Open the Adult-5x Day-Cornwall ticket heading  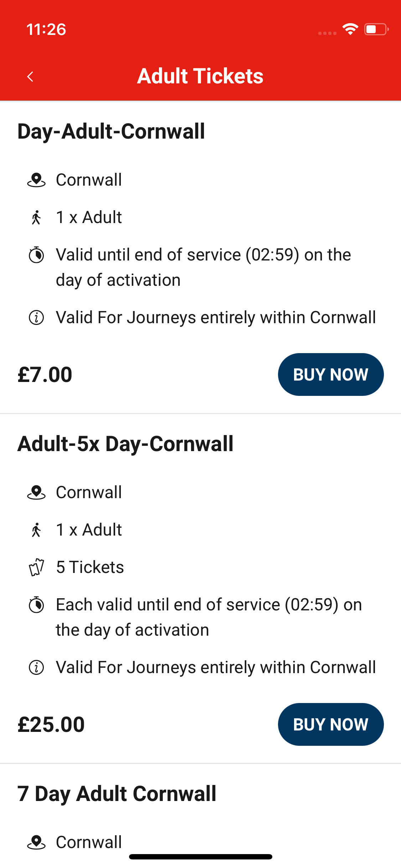pyautogui.click(x=125, y=444)
